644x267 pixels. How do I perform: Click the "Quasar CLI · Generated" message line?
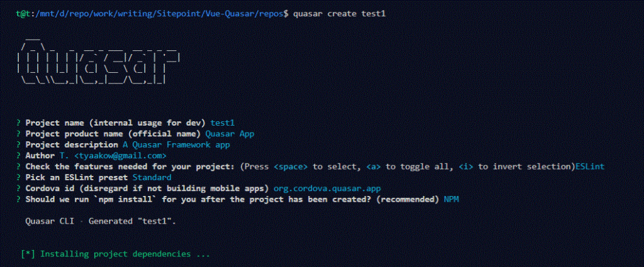click(101, 222)
